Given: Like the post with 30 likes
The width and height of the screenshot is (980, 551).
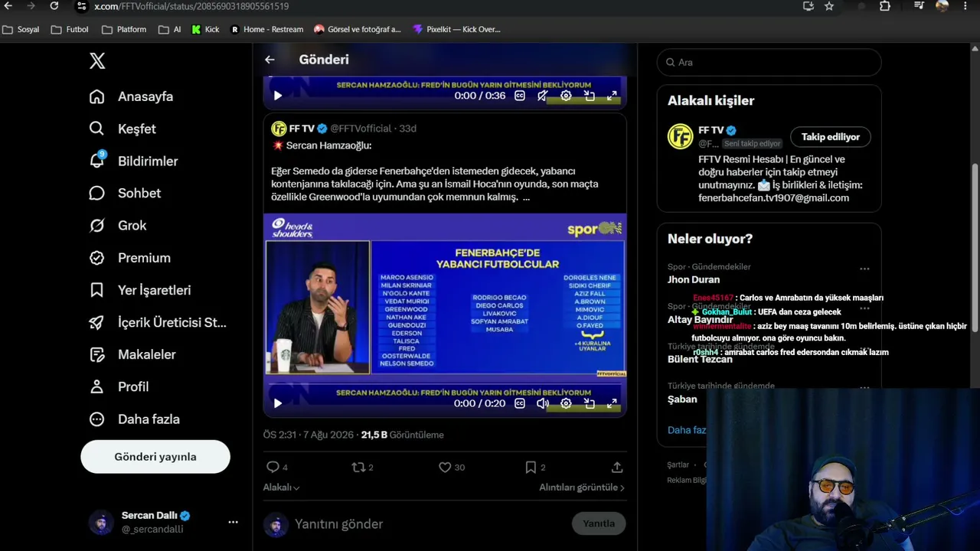Looking at the screenshot, I should [x=445, y=467].
